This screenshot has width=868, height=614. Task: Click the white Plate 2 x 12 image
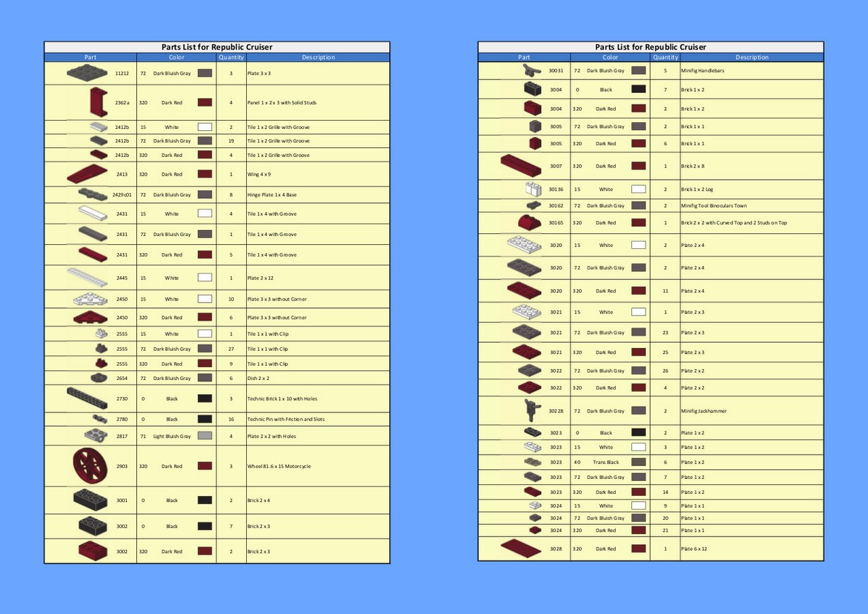pyautogui.click(x=87, y=277)
